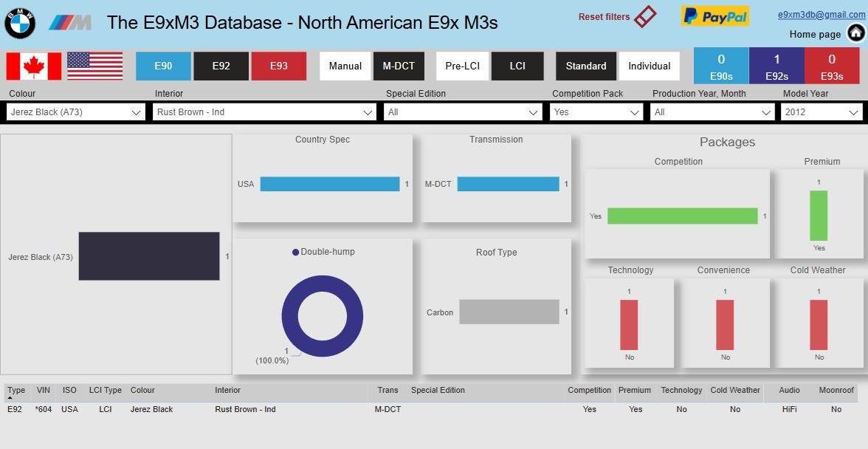Select the red E93 body style tab
Screen dimensions: 868x449
[x=278, y=66]
